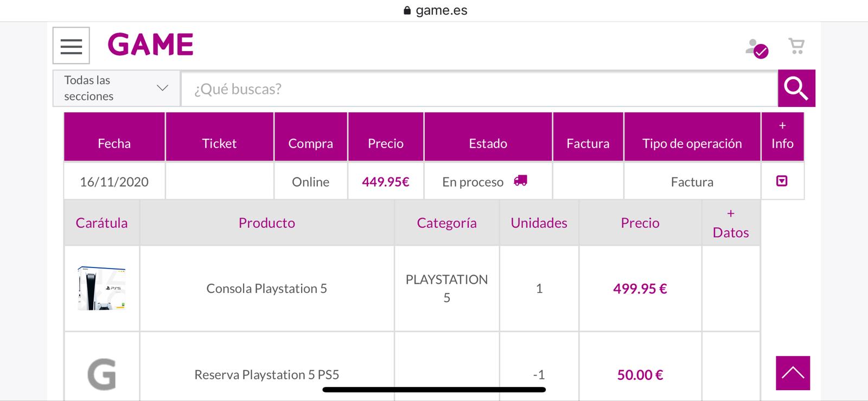
Task: Open the user account icon
Action: [x=756, y=48]
